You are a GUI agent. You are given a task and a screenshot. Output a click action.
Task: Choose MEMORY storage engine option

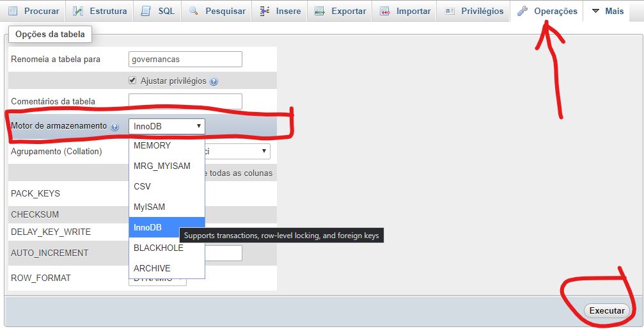coord(167,145)
